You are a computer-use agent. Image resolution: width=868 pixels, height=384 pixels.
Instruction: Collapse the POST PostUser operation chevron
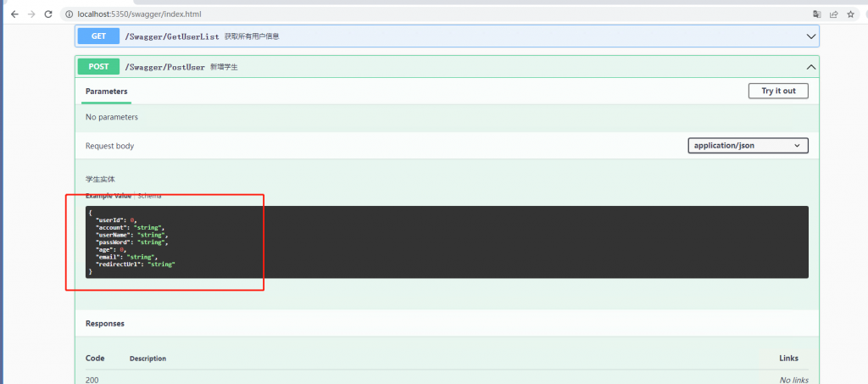[x=811, y=67]
